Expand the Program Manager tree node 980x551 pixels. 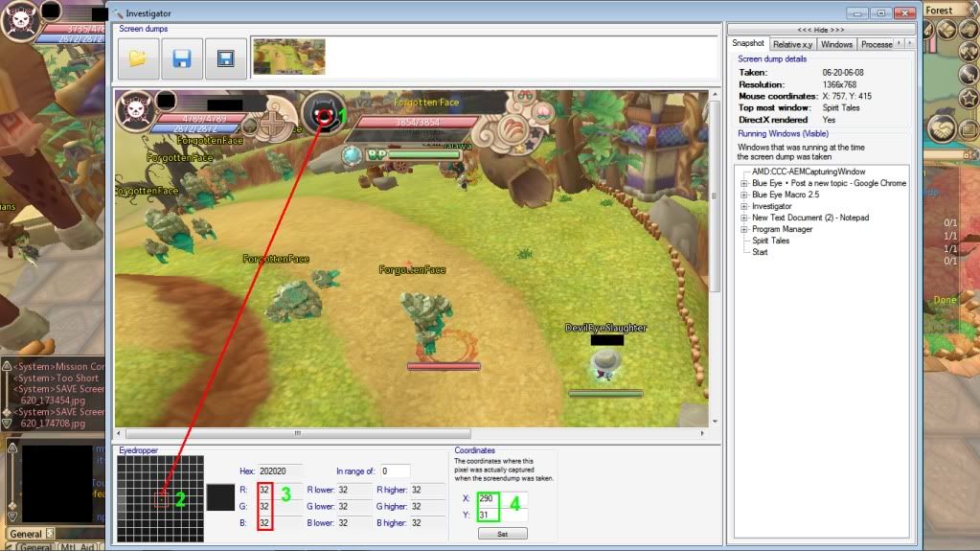click(743, 230)
